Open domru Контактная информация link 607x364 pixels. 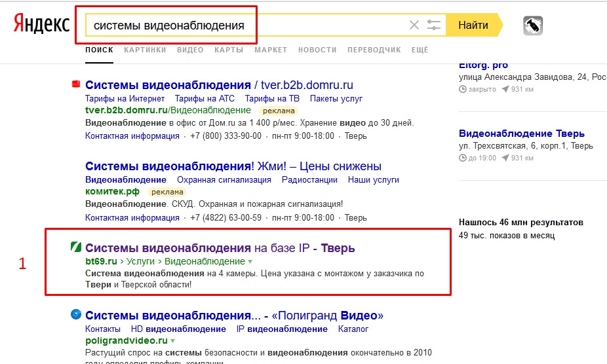coord(132,136)
